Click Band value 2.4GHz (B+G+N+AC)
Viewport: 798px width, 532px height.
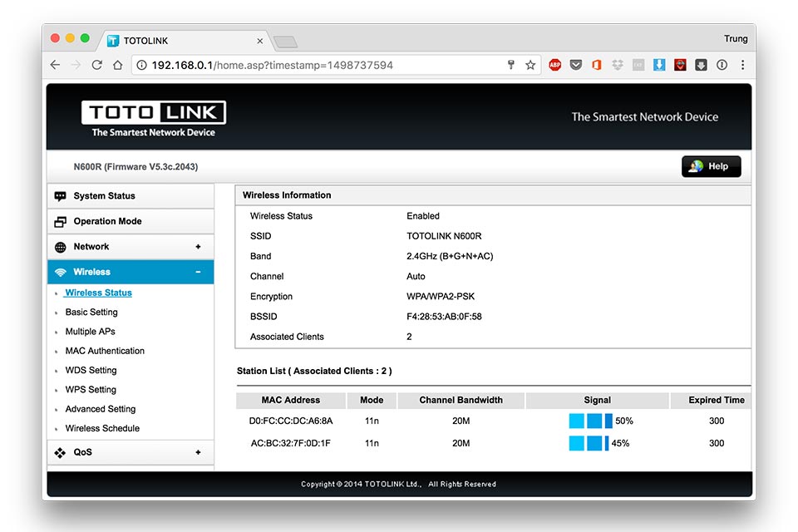point(450,256)
